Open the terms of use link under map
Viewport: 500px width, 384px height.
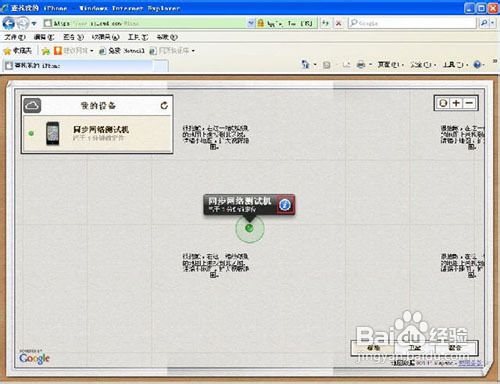470,363
